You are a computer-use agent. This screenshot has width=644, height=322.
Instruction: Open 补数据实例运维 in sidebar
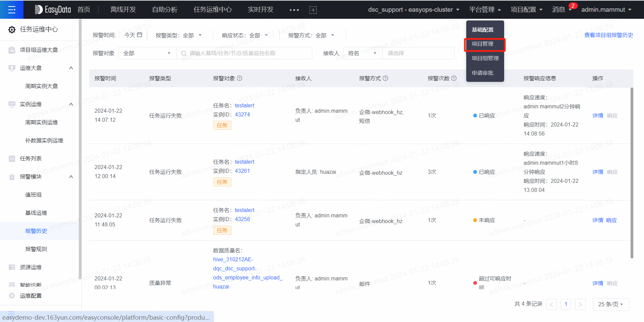[x=44, y=141]
